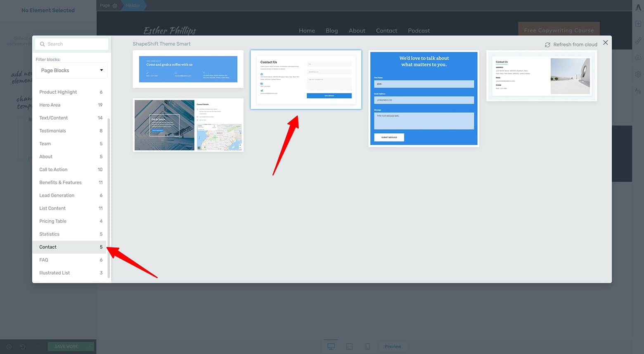Select the highlighted Contact Us form block thumbnail
Image resolution: width=644 pixels, height=354 pixels.
(305, 79)
